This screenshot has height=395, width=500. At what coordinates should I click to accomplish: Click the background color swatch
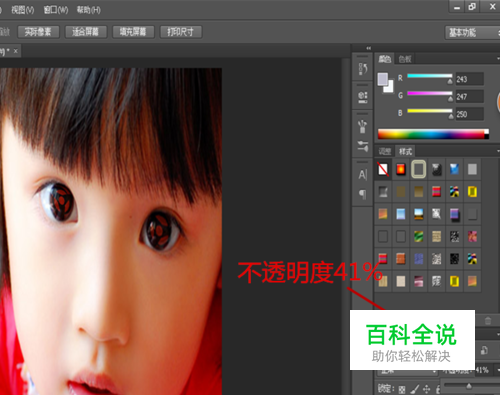[x=389, y=87]
